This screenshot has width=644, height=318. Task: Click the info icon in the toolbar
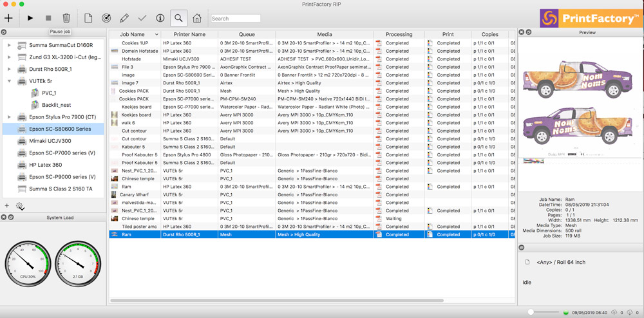pos(160,19)
